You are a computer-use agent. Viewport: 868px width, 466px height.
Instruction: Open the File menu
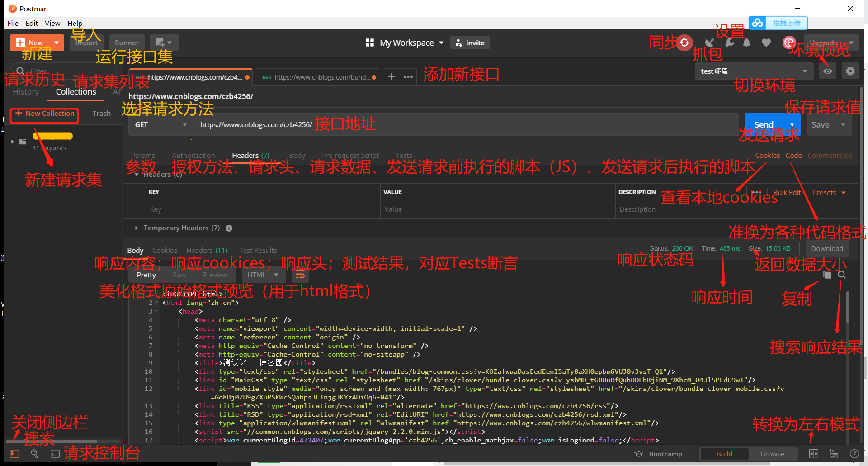coord(13,23)
